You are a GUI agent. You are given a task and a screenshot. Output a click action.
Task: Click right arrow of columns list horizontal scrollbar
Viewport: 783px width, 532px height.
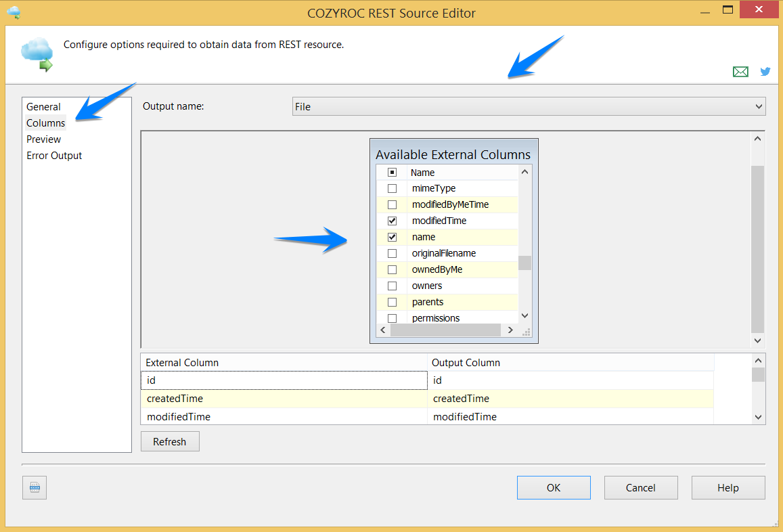[510, 330]
